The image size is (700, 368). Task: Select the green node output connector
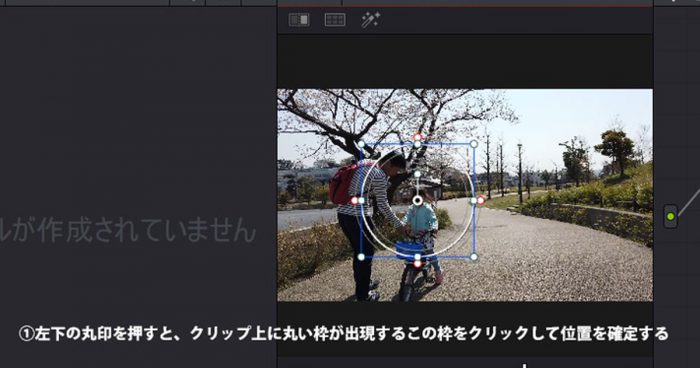671,217
